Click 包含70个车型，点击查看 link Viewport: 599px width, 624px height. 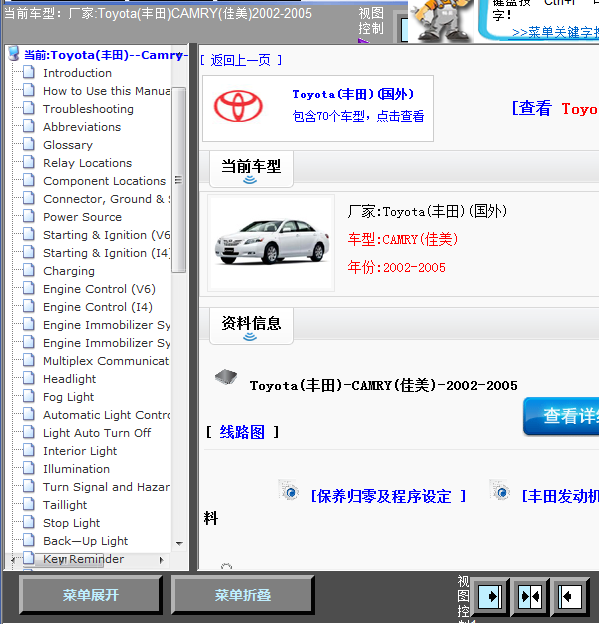[358, 116]
